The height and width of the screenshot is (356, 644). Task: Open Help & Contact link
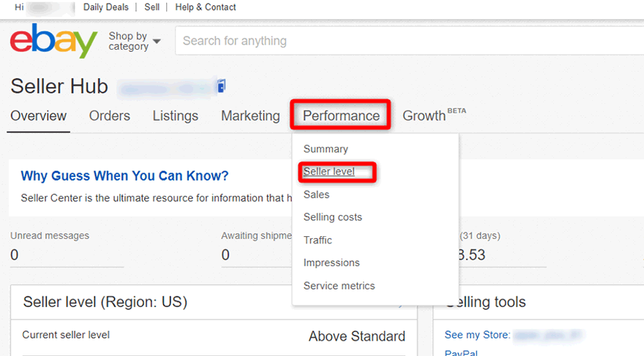coord(206,7)
